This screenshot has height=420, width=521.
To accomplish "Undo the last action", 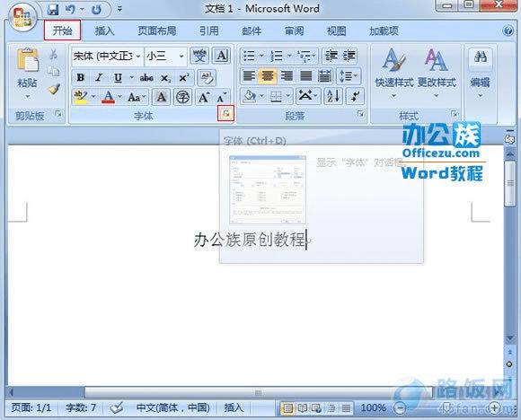I will pos(70,10).
